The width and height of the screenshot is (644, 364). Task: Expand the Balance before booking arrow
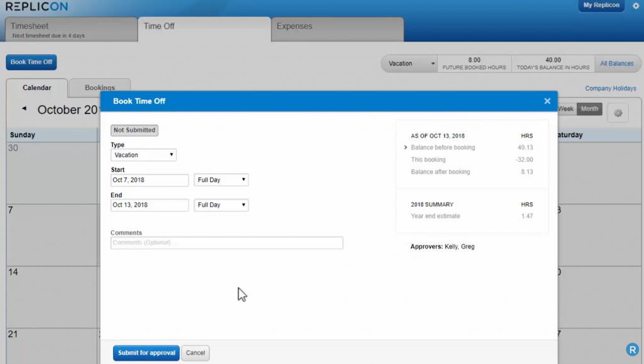(x=406, y=148)
